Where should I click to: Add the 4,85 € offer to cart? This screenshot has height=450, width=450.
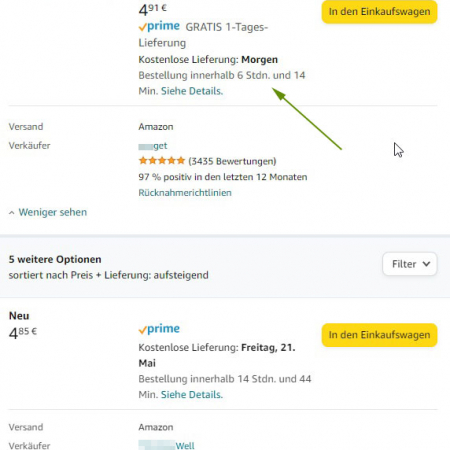(379, 335)
